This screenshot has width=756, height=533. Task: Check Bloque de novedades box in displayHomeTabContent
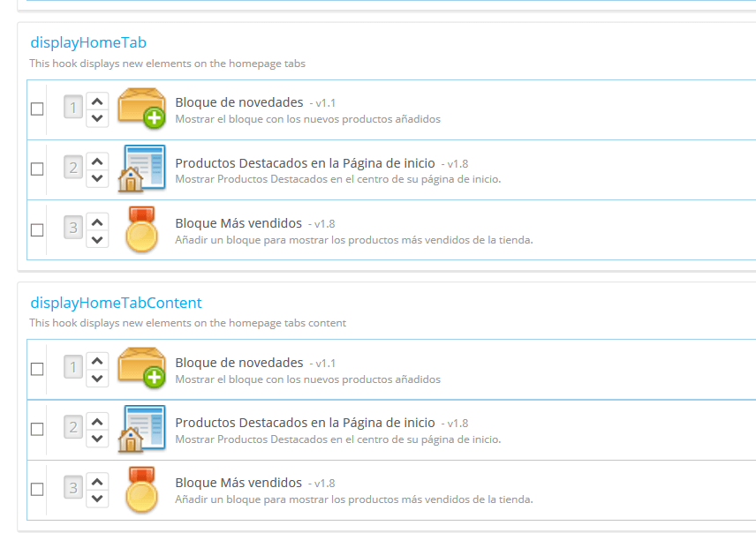pyautogui.click(x=37, y=369)
